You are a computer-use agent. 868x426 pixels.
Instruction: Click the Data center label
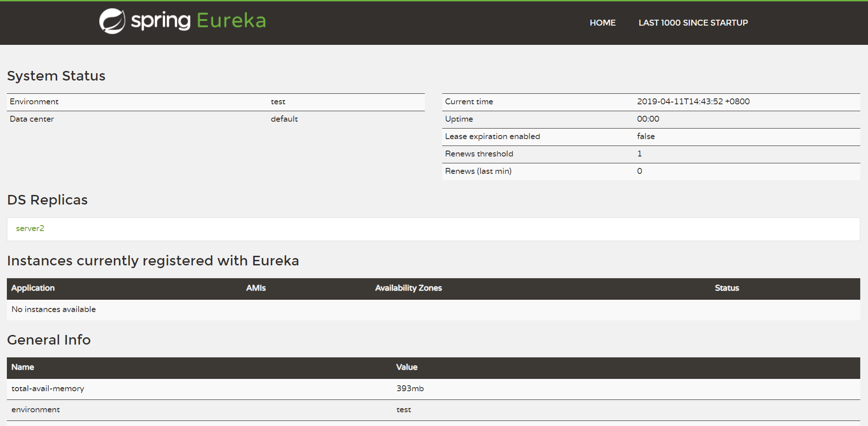32,119
